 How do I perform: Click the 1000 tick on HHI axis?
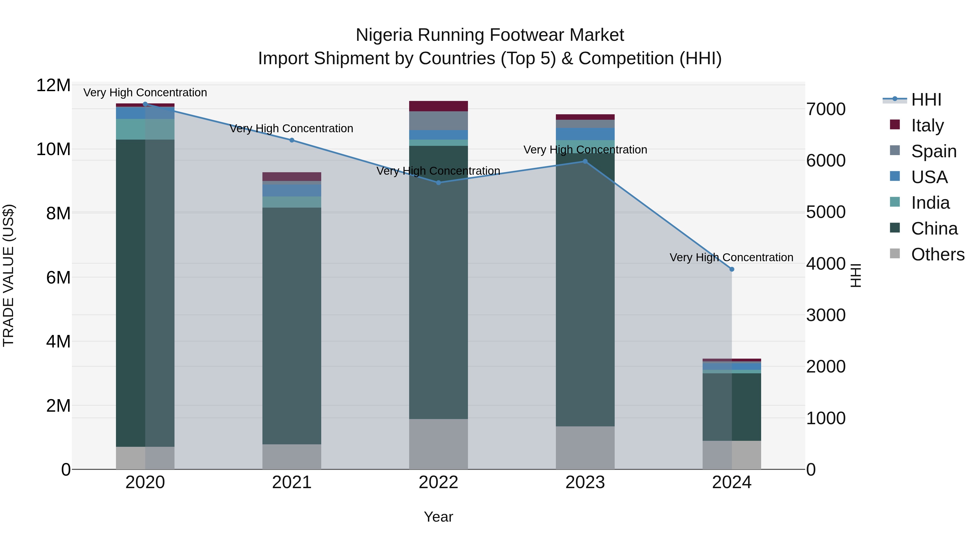826,418
